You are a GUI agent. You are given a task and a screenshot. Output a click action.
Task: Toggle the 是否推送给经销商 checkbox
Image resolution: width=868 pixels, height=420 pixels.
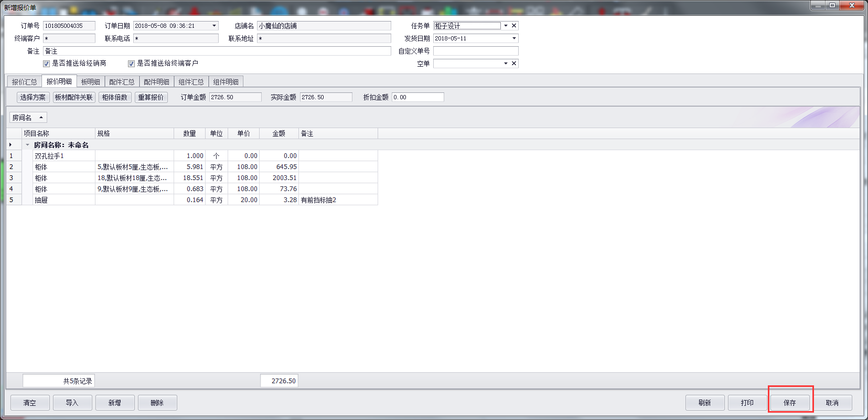[x=46, y=64]
